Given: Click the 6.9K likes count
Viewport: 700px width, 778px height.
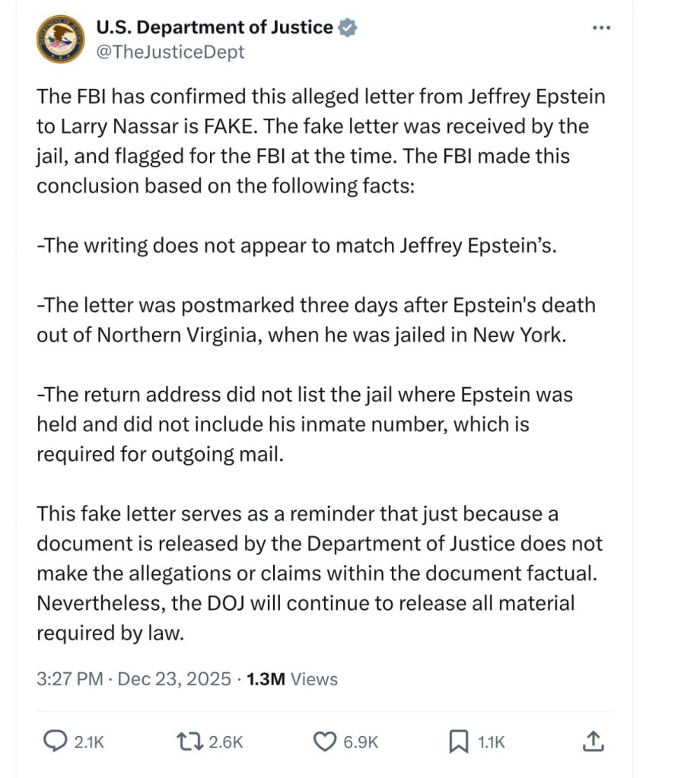Looking at the screenshot, I should coord(362,742).
